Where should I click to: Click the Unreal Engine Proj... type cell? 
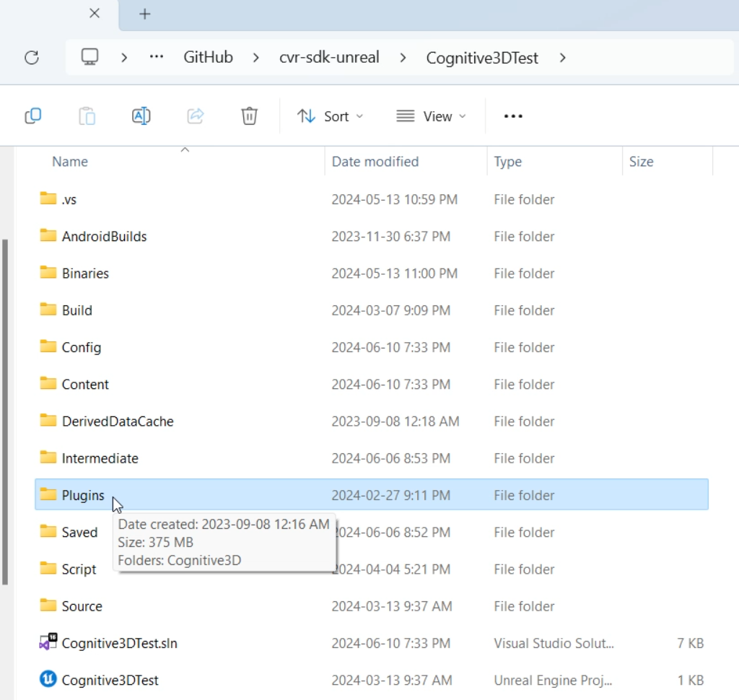553,681
